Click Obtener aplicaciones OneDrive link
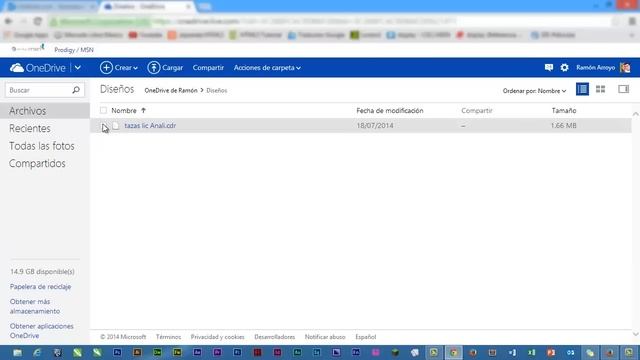Viewport: 640px width, 360px height. [42, 331]
